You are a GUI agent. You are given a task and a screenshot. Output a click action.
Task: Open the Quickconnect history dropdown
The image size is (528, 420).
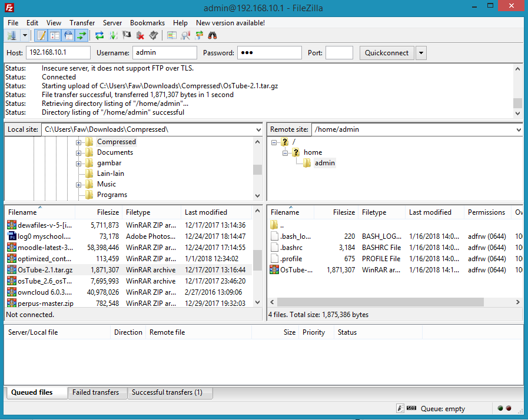(421, 53)
